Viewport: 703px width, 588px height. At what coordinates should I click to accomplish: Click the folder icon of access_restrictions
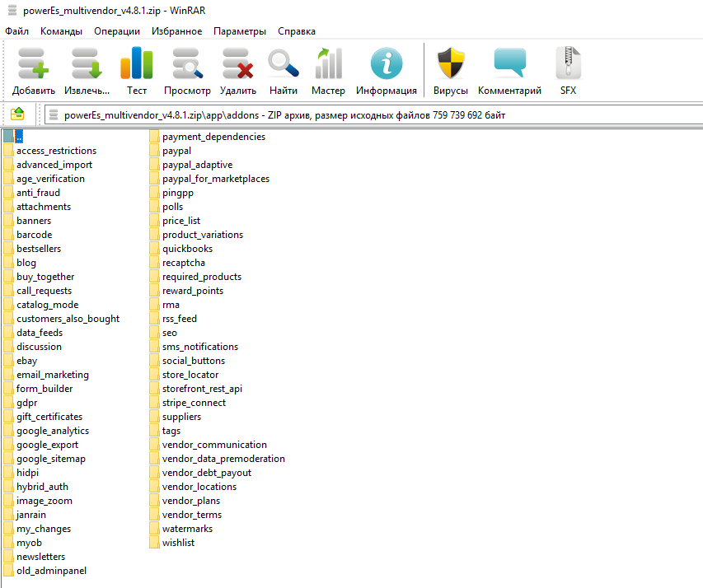8,151
